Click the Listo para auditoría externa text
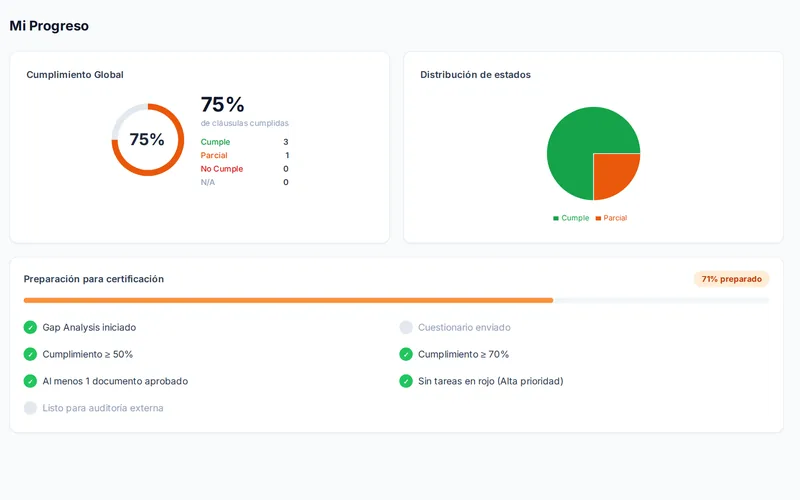 (x=103, y=408)
